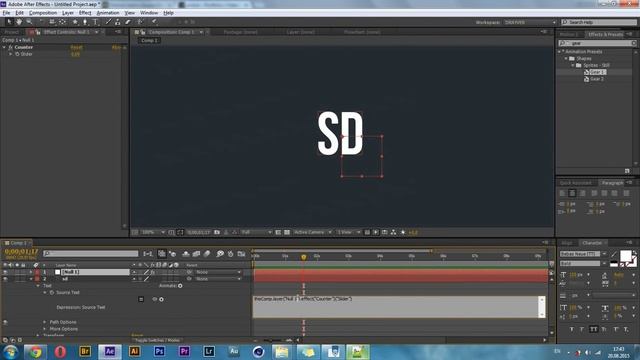This screenshot has width=640, height=360.
Task: Toggle Slider stopwatch in Effect Controls
Action: [x=17, y=54]
